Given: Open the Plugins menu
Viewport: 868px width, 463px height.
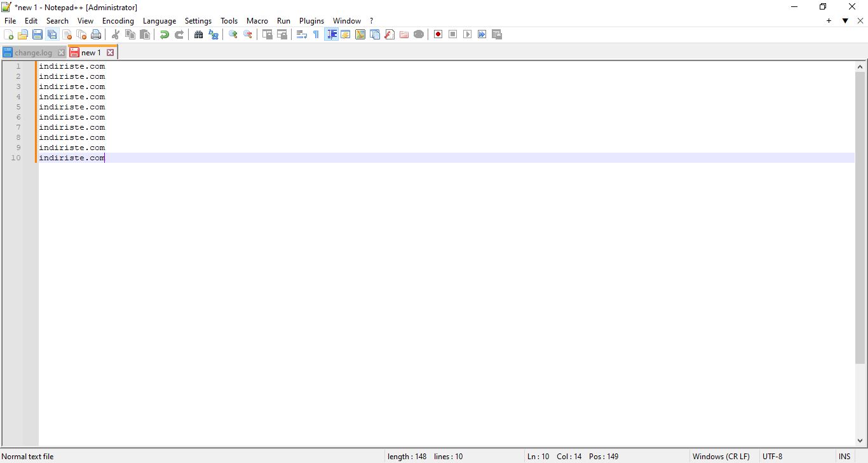Looking at the screenshot, I should click(x=311, y=21).
